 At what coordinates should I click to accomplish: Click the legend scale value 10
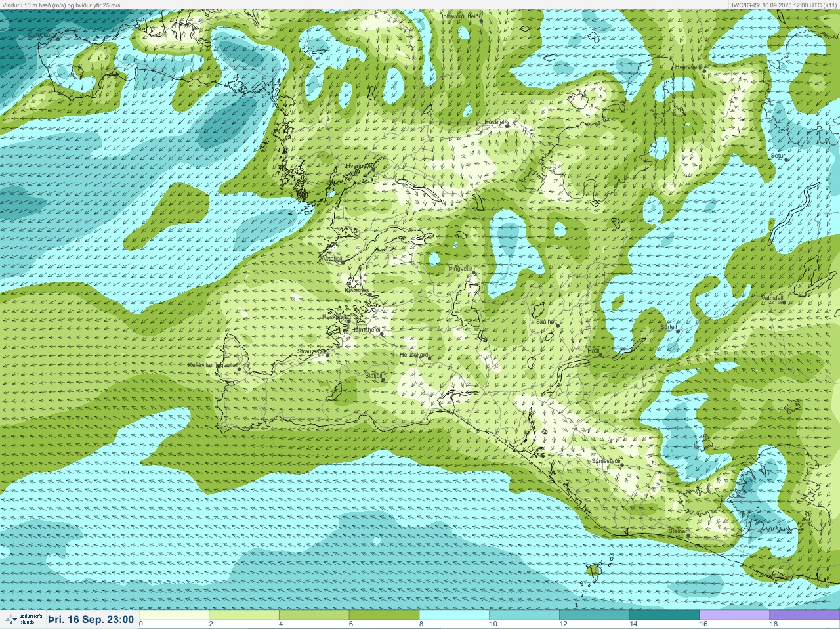coord(492,624)
